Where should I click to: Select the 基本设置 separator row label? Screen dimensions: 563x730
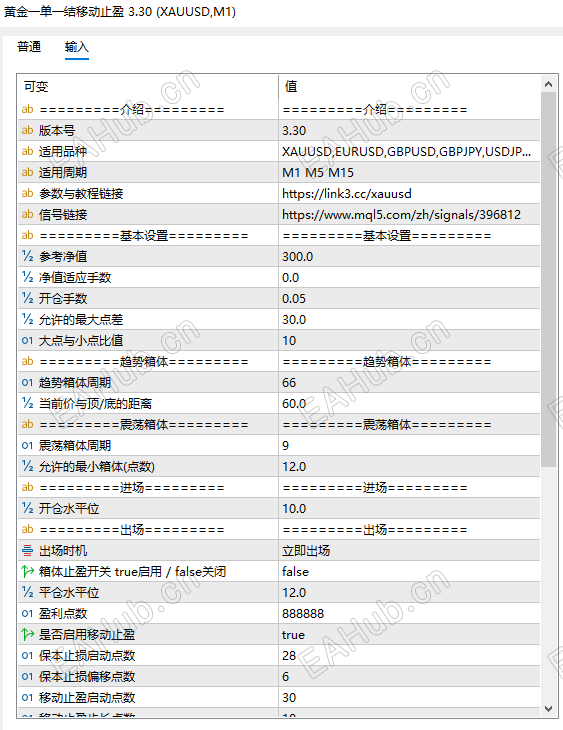click(144, 236)
